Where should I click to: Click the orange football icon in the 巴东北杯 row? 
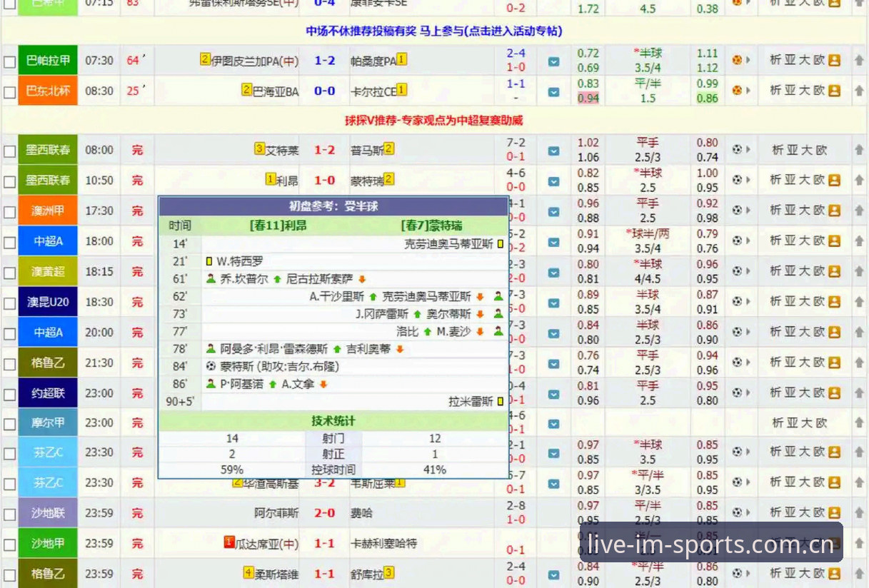pos(737,91)
